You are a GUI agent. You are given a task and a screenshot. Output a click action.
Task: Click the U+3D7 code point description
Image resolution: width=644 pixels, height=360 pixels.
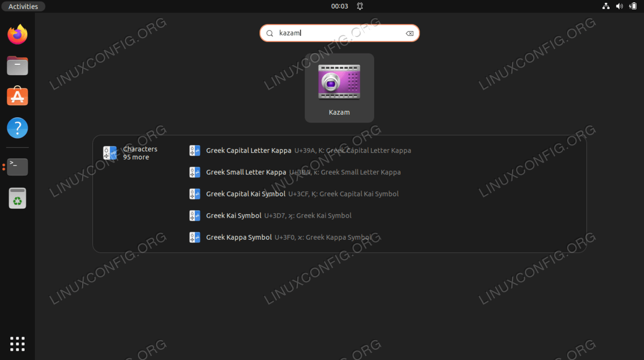point(308,216)
